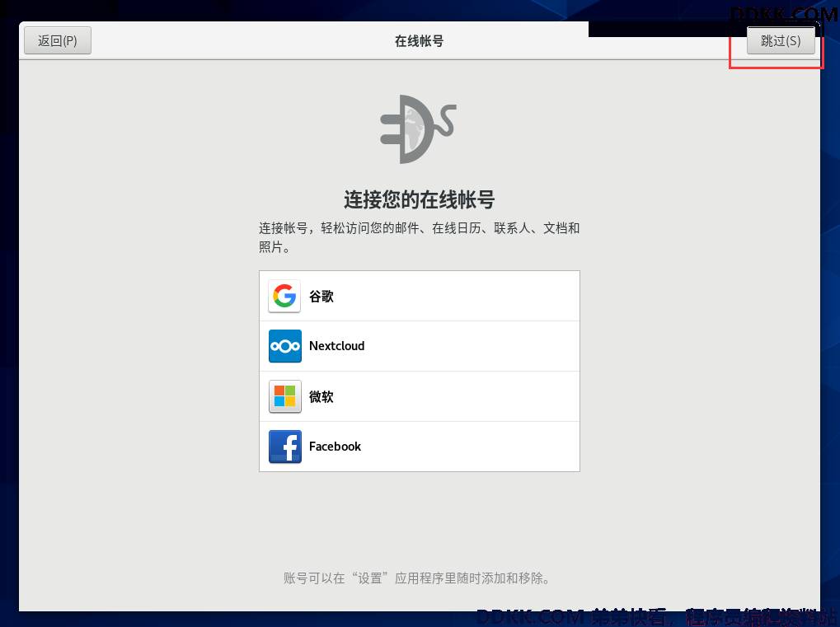Click the 在线帐号 window title
Screen dimensions: 840x627
tap(420, 41)
